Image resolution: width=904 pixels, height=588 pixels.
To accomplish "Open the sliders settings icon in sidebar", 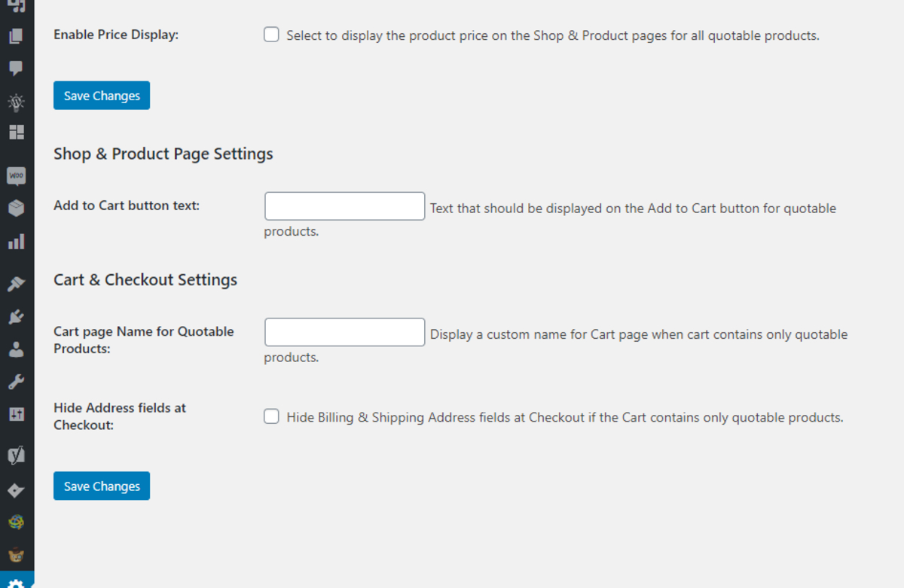I will [x=16, y=414].
